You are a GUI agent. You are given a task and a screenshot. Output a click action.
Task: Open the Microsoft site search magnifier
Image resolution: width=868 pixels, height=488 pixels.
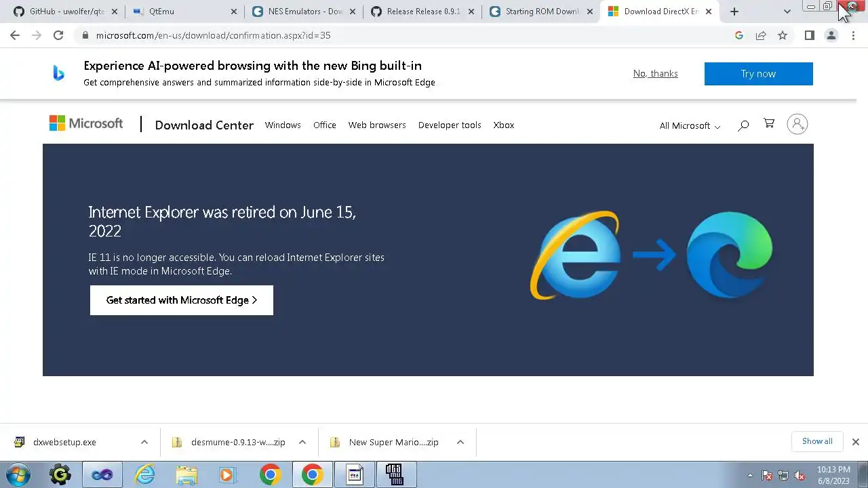(743, 125)
